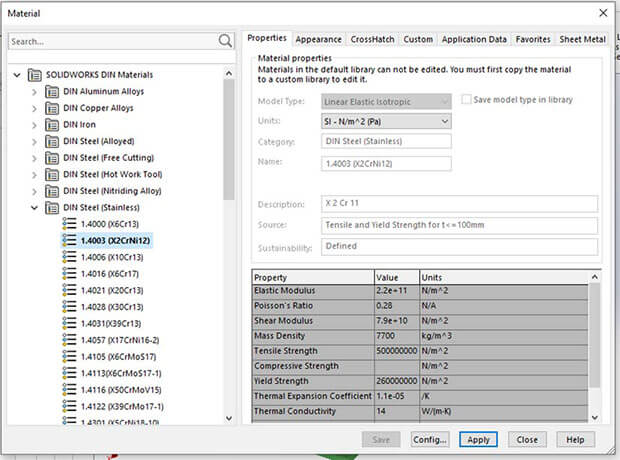Click the material icon for 1.4113(X6CrMoS17-1)
This screenshot has width=620, height=460.
coord(69,373)
